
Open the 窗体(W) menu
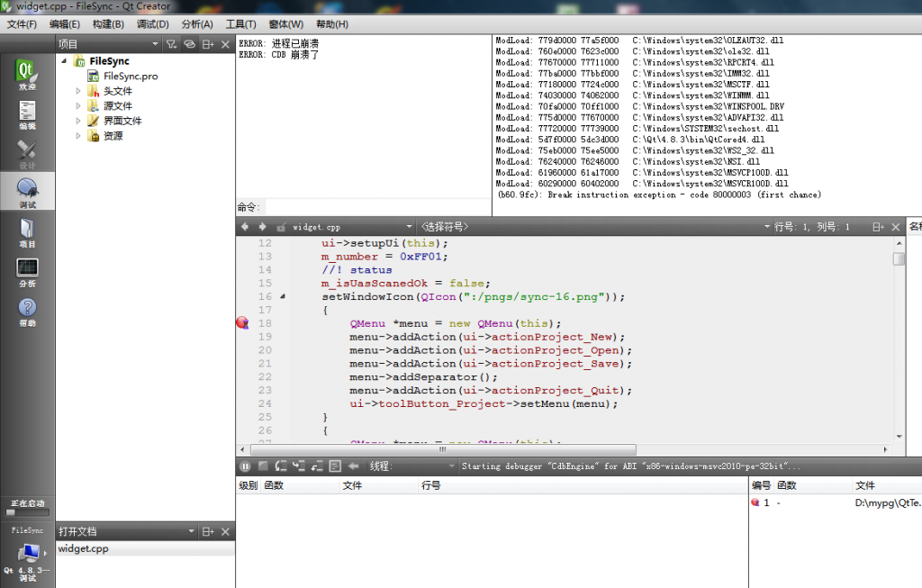click(x=285, y=24)
